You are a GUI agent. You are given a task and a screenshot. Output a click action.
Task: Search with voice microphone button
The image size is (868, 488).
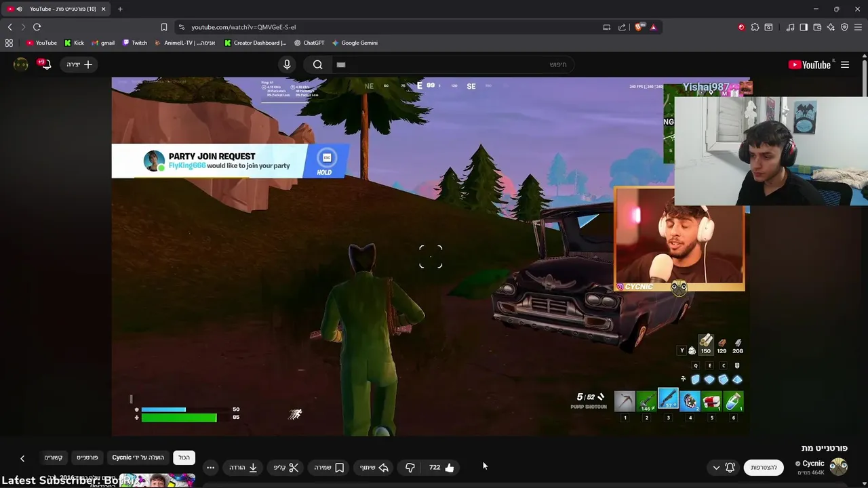click(x=287, y=64)
